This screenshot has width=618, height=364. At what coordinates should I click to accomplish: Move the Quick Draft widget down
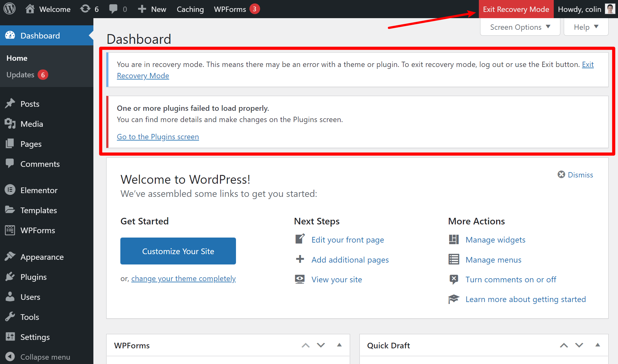pos(579,345)
